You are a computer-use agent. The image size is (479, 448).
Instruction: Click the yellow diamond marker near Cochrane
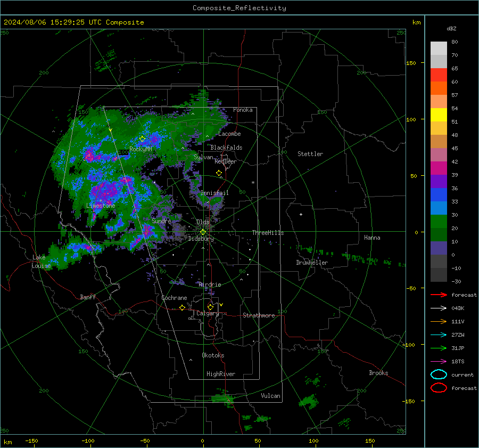pyautogui.click(x=183, y=307)
